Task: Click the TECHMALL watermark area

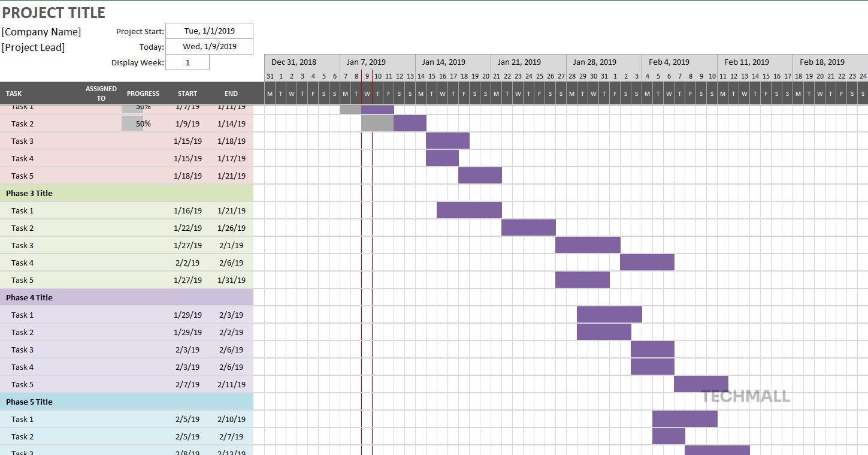Action: [x=745, y=396]
